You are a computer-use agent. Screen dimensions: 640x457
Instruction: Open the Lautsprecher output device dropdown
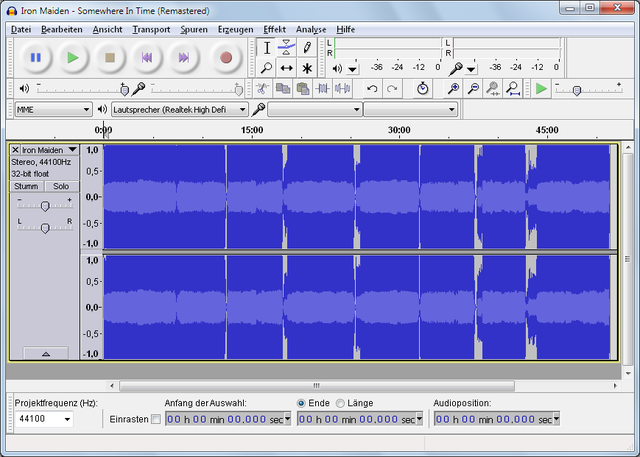179,109
